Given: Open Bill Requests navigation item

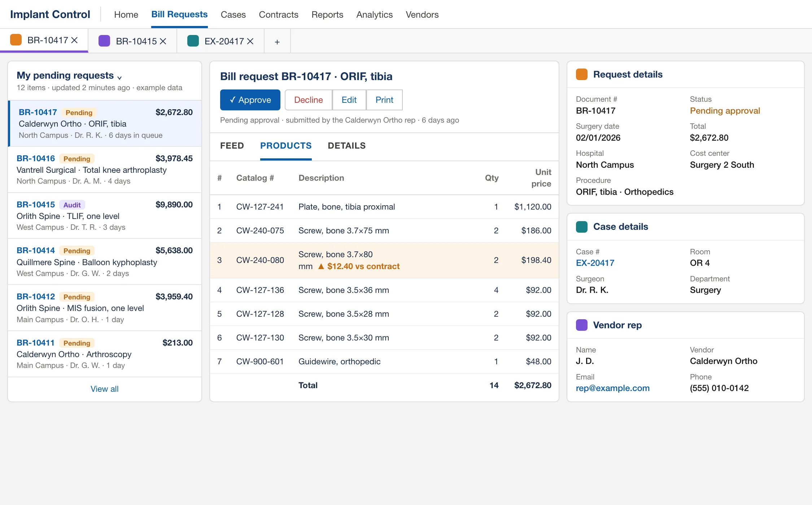Looking at the screenshot, I should point(179,14).
